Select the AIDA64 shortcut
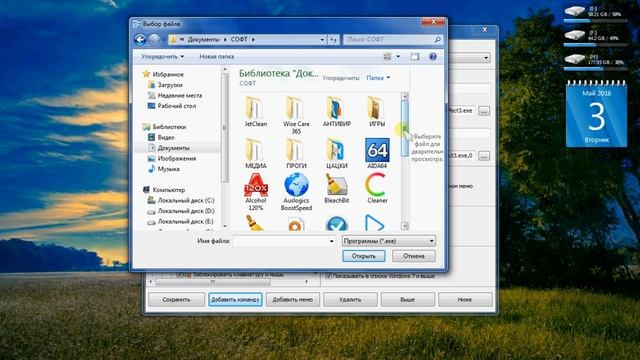This screenshot has height=360, width=640. [377, 153]
